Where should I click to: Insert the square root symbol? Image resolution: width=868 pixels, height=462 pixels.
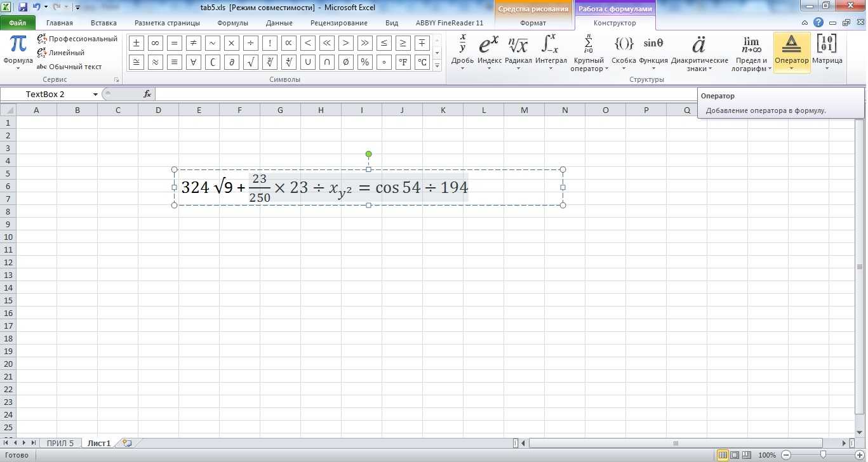pos(251,62)
